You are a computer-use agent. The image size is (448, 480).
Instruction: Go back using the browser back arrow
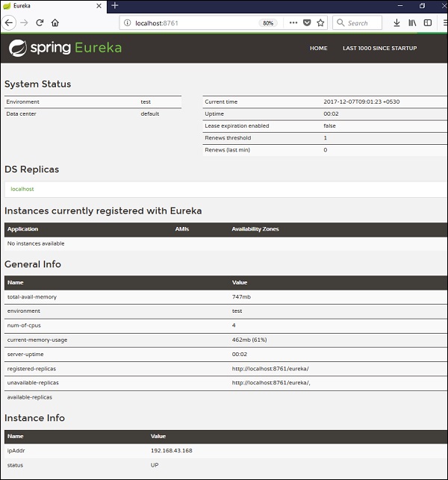coord(8,23)
